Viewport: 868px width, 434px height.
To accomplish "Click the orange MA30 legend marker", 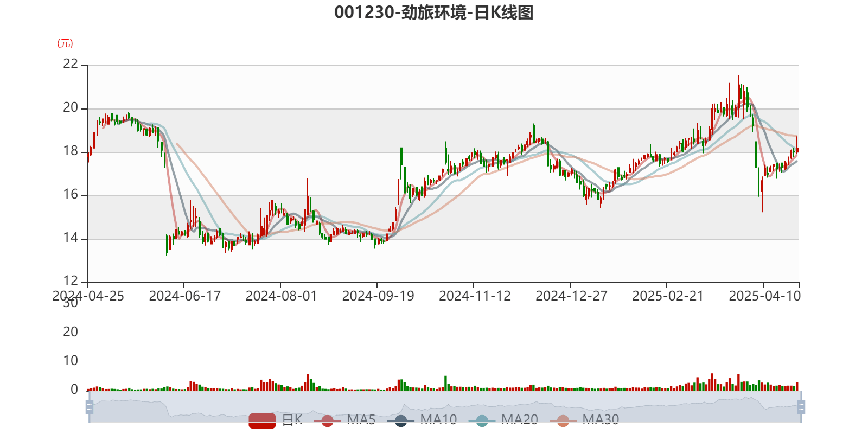I will 563,420.
